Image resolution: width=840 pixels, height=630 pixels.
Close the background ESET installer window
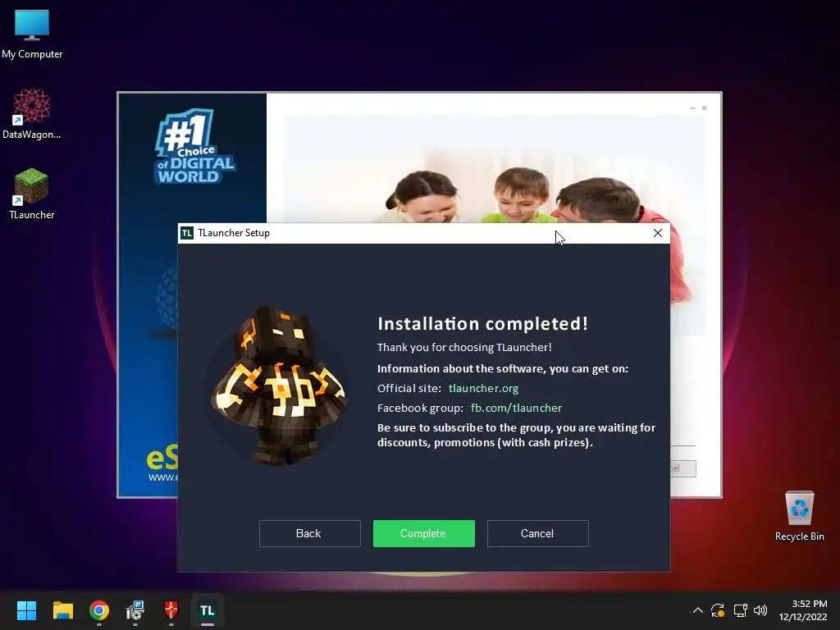pos(704,107)
